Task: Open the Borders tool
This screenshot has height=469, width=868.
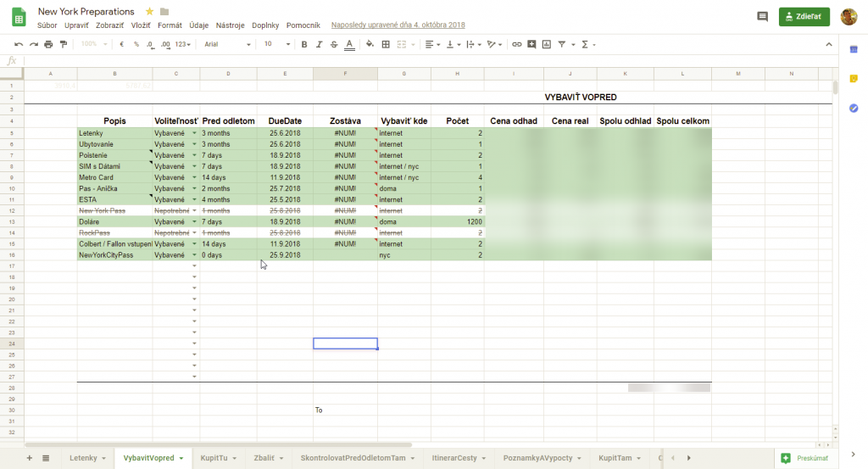Action: pos(386,44)
